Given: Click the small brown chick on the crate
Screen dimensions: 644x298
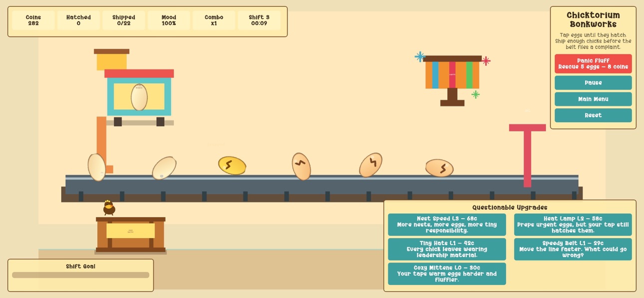Looking at the screenshot, I should click(109, 207).
